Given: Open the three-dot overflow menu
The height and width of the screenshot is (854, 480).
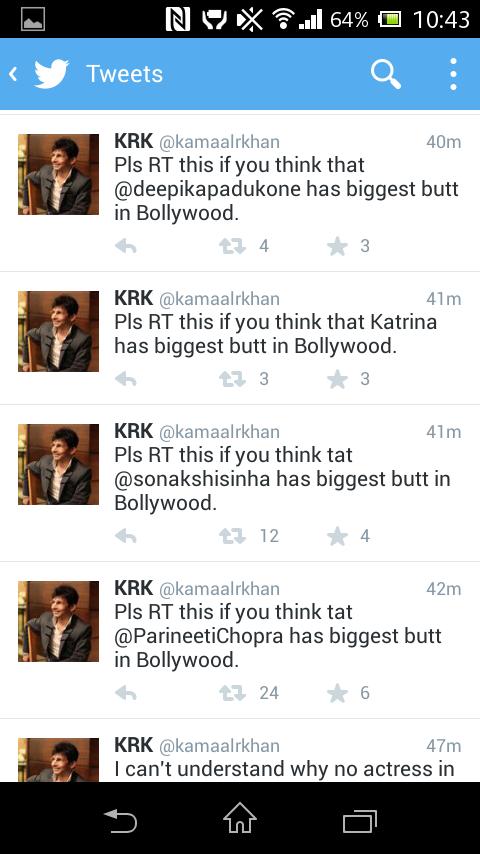Looking at the screenshot, I should point(453,74).
